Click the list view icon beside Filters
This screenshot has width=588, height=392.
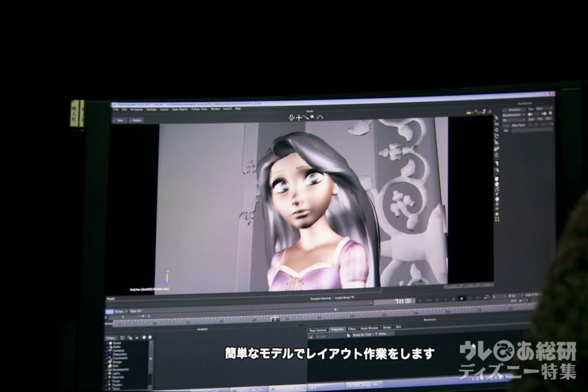(123, 338)
